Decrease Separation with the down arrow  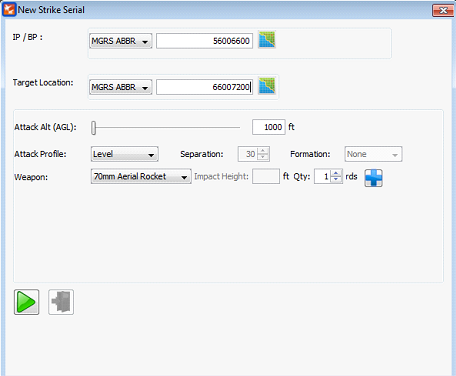tap(263, 157)
